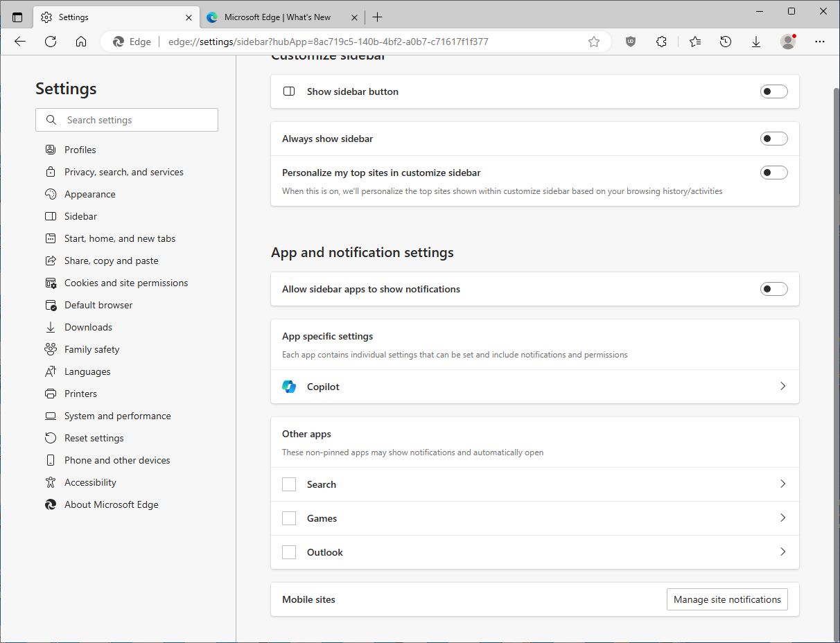Select Appearance in the settings menu

click(x=89, y=194)
